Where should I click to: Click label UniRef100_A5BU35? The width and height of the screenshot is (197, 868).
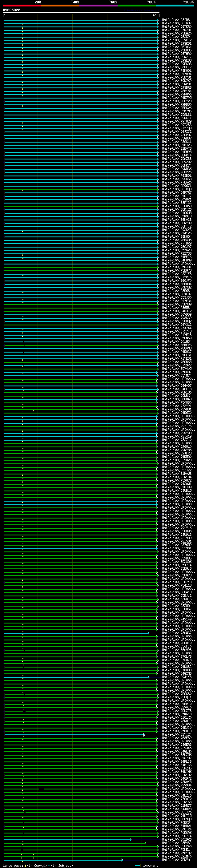click(177, 50)
